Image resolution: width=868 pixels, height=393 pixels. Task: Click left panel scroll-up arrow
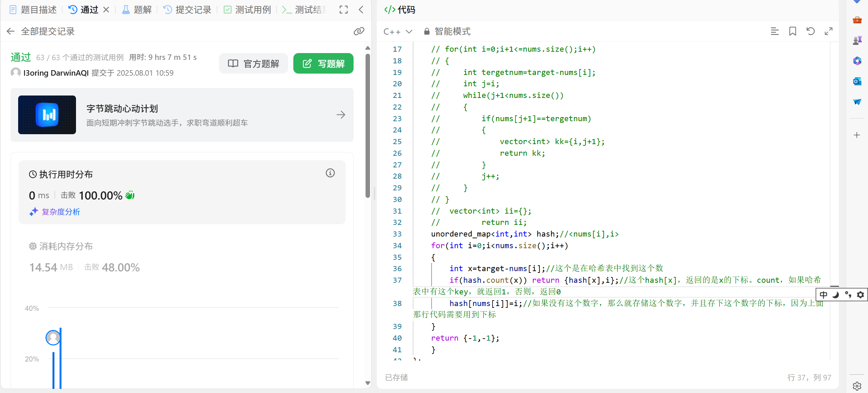368,48
